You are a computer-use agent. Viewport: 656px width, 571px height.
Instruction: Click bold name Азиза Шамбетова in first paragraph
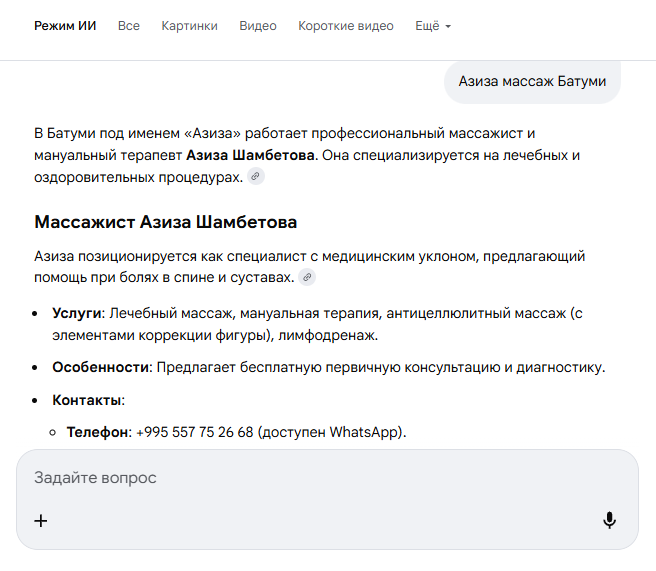coord(251,155)
